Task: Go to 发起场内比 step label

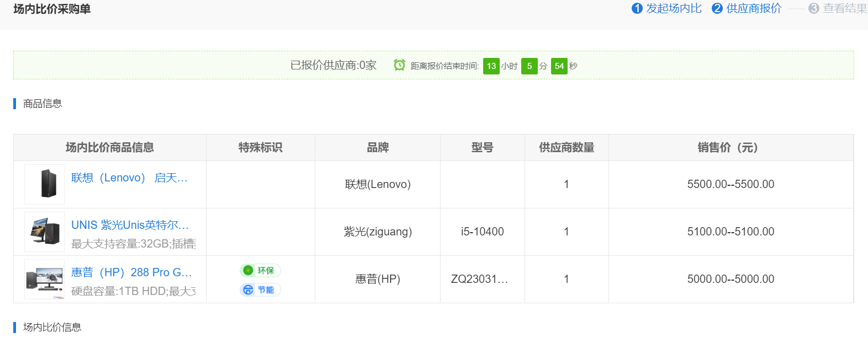Action: click(674, 8)
